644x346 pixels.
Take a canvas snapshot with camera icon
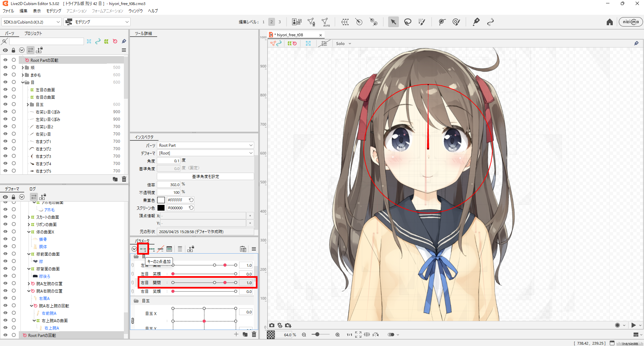pos(272,325)
